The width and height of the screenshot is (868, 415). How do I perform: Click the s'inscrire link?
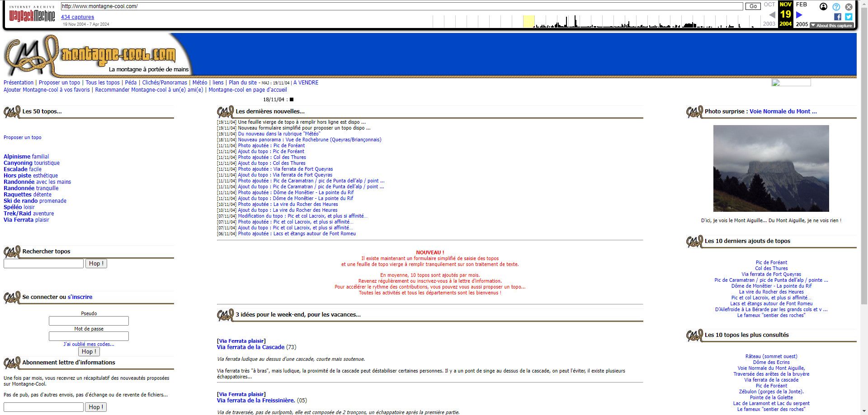coord(80,297)
